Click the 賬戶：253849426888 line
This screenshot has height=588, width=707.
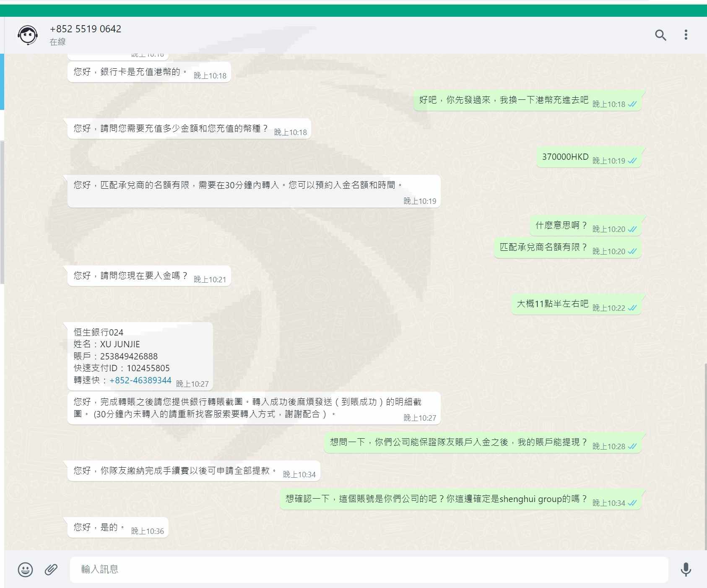116,356
